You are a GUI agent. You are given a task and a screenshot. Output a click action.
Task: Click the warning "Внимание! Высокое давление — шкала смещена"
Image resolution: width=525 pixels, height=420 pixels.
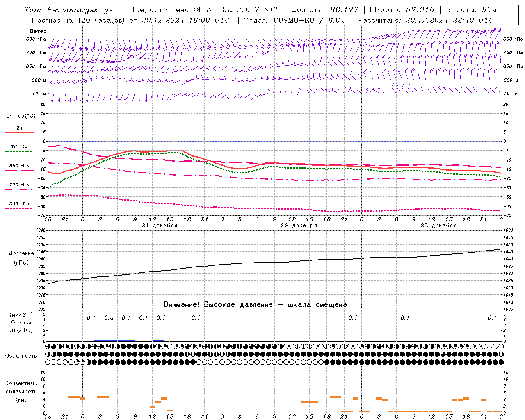[256, 305]
